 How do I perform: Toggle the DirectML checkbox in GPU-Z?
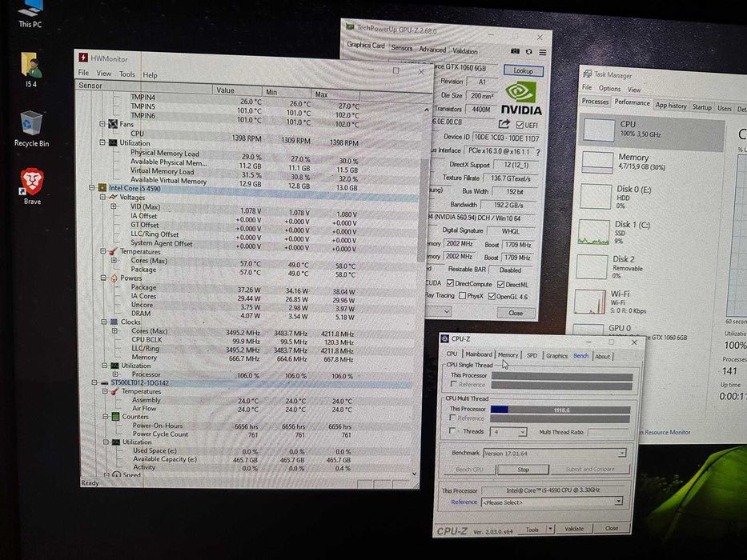click(x=500, y=284)
